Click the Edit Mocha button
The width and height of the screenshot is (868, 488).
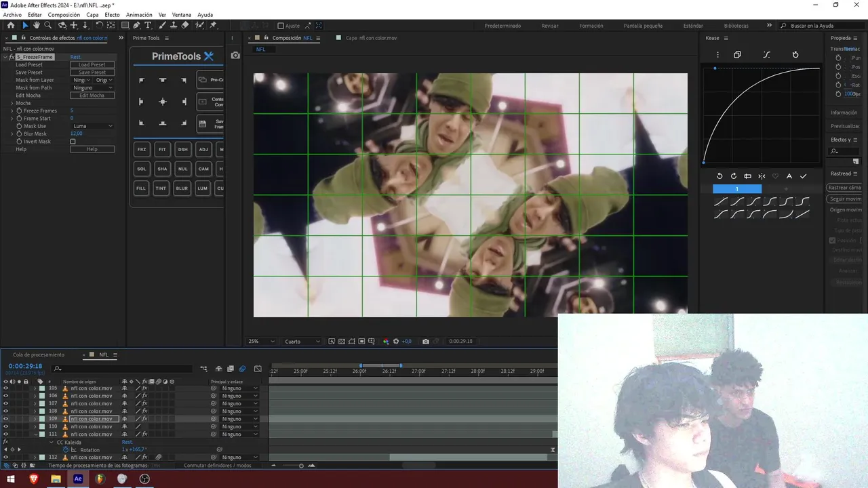(x=92, y=96)
